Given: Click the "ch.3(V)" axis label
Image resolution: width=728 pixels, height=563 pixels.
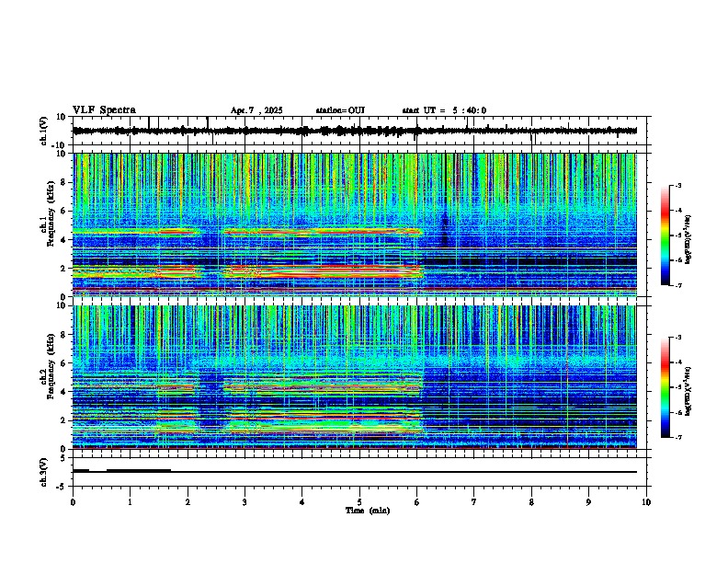Looking at the screenshot, I should click(44, 472).
